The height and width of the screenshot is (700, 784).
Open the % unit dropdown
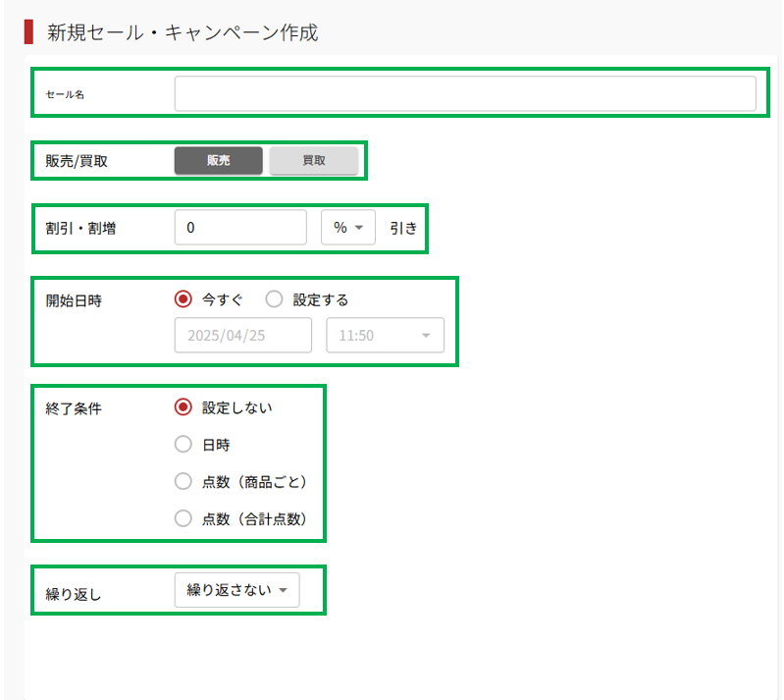pyautogui.click(x=348, y=228)
